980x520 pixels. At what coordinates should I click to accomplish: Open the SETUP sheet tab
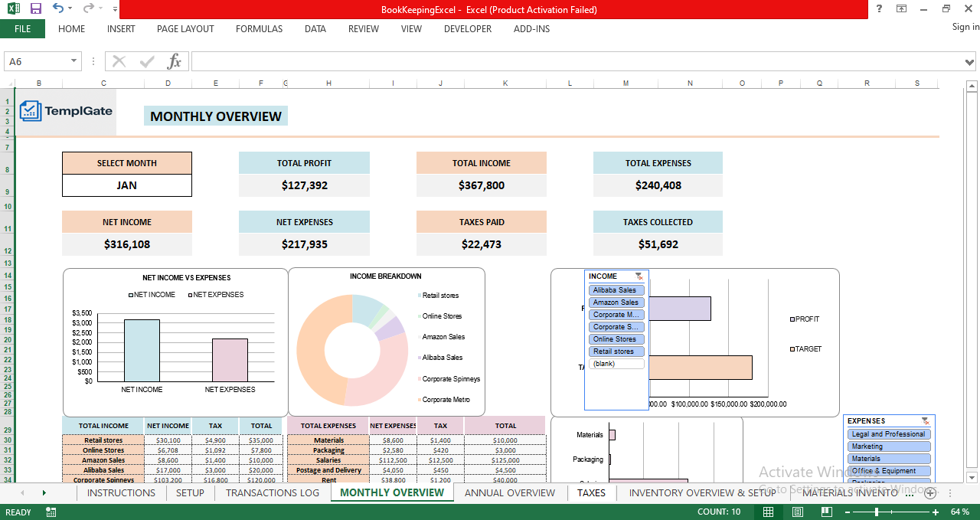pos(191,492)
